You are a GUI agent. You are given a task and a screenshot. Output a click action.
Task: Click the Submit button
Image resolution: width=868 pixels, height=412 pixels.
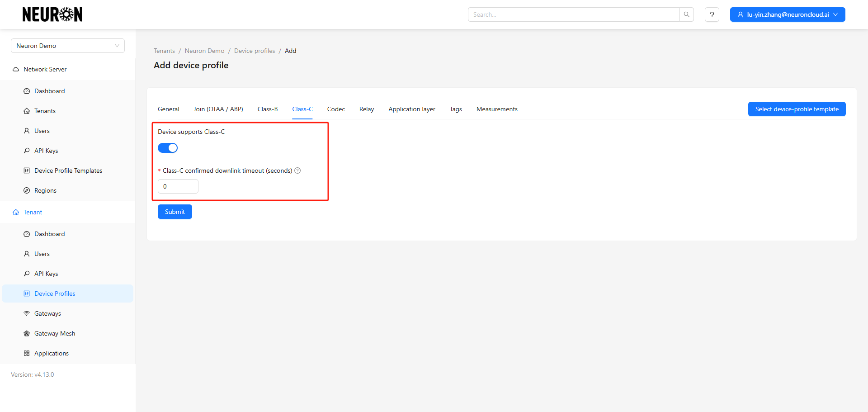pyautogui.click(x=175, y=212)
